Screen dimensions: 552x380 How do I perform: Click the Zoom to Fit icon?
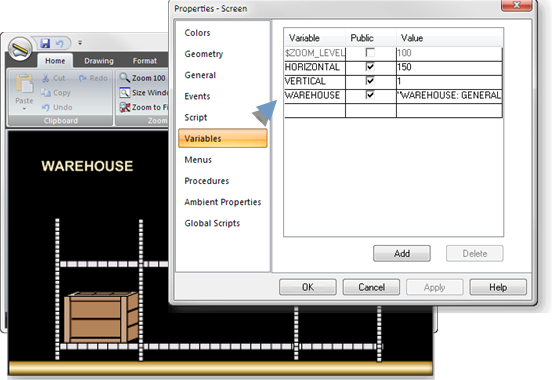tap(125, 107)
